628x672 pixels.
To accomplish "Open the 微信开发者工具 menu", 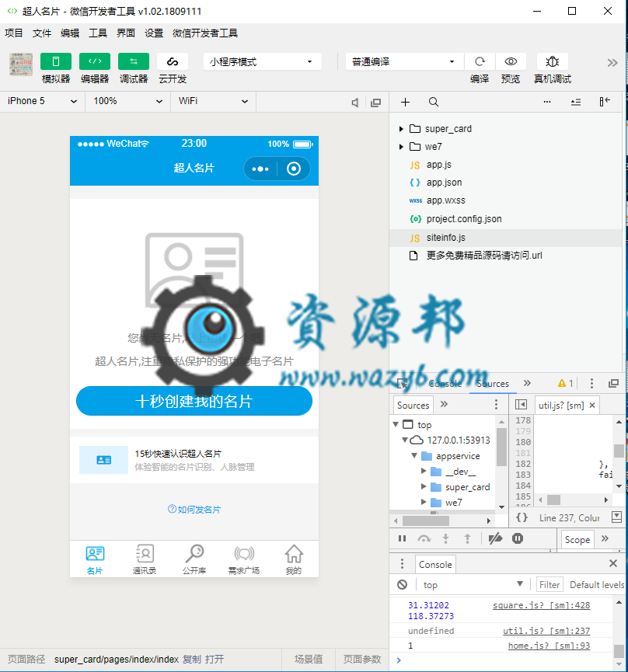I will 205,33.
